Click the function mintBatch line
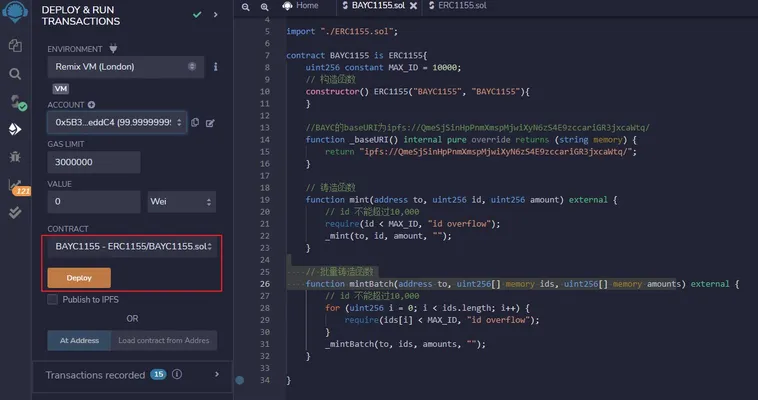 point(523,284)
